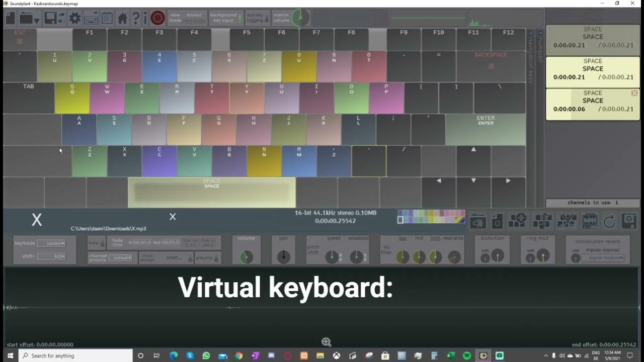This screenshot has width=644, height=362.
Task: Toggle the high eq filter label
Action: coord(435,238)
